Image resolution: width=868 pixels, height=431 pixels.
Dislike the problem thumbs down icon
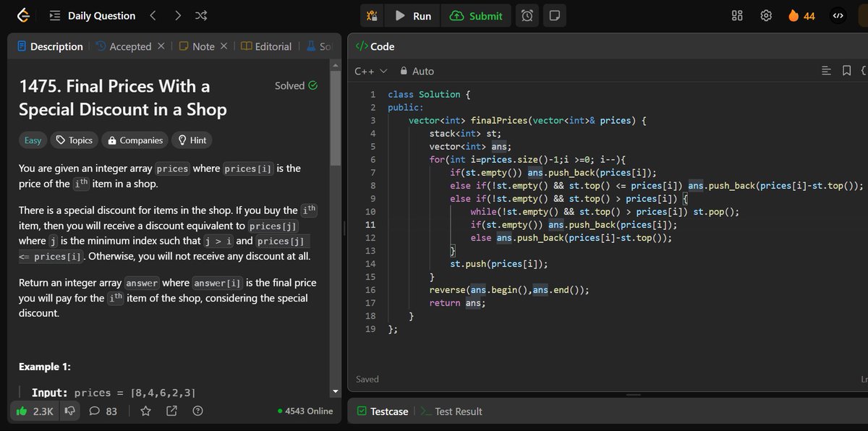(x=70, y=411)
